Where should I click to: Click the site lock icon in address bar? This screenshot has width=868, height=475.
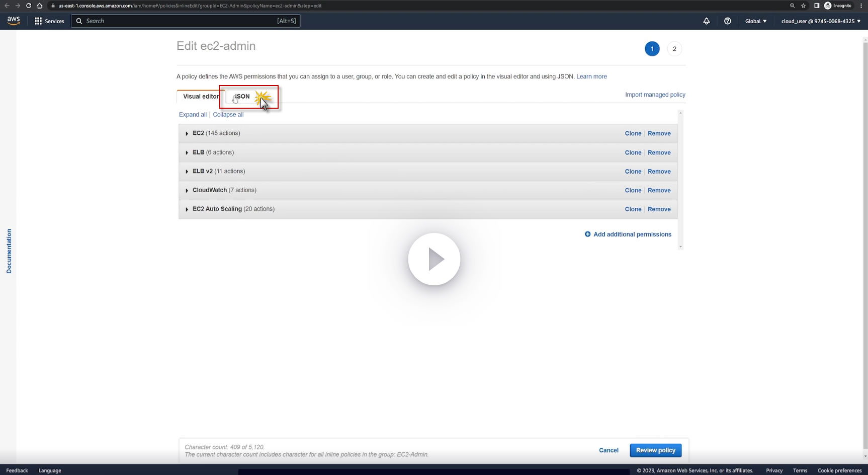coord(53,6)
